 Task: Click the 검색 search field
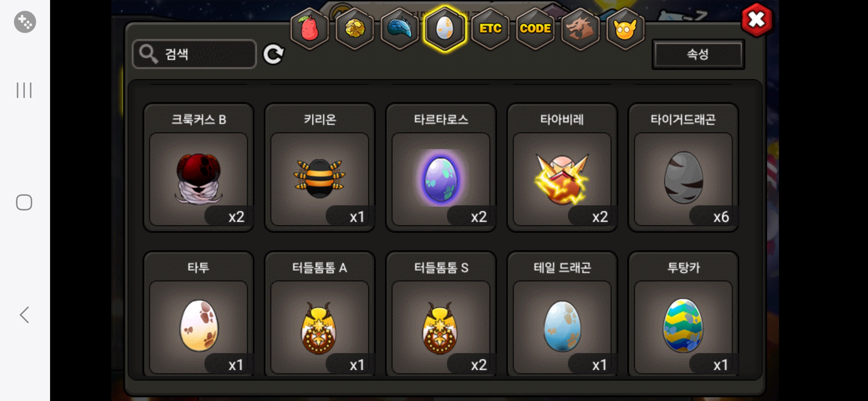tap(194, 54)
